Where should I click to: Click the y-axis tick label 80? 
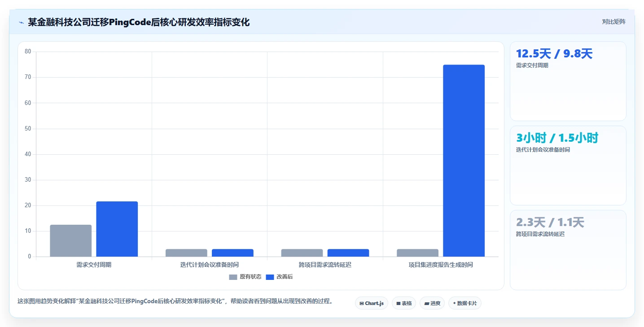[x=28, y=52]
